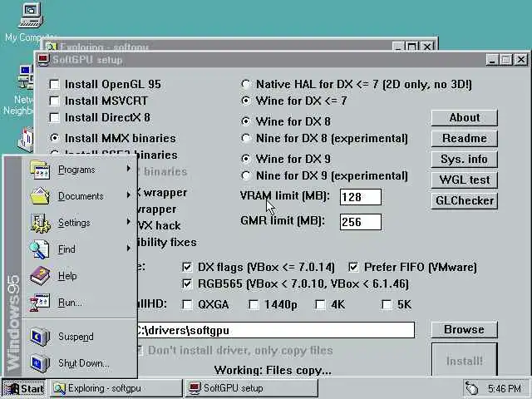Click the Start button on taskbar

pyautogui.click(x=24, y=388)
